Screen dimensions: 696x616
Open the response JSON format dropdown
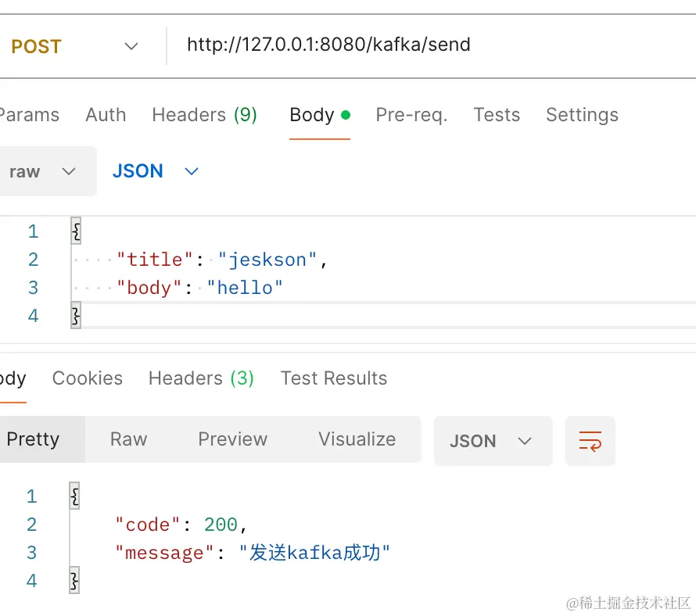pos(493,441)
